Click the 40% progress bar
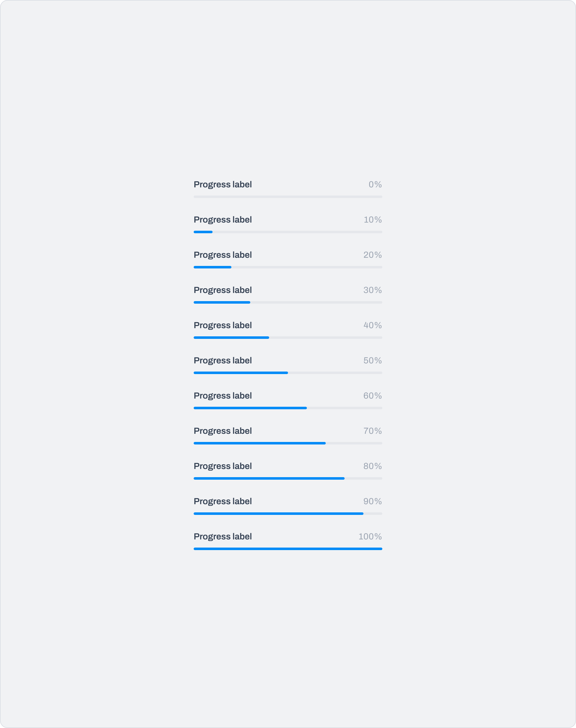576x728 pixels. (x=288, y=338)
